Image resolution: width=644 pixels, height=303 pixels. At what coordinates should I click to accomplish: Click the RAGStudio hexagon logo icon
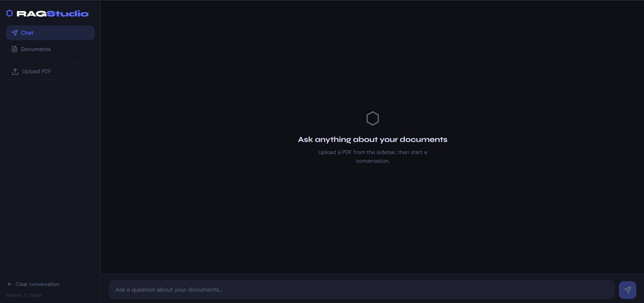point(9,13)
